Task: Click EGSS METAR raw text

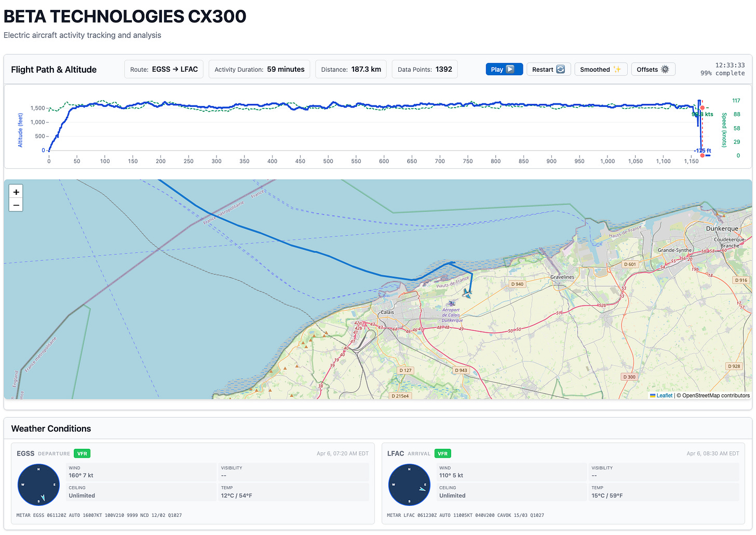Action: (99, 515)
